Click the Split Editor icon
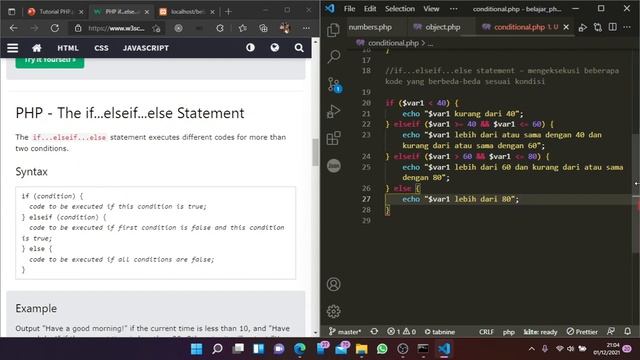The width and height of the screenshot is (640, 360). click(x=613, y=27)
